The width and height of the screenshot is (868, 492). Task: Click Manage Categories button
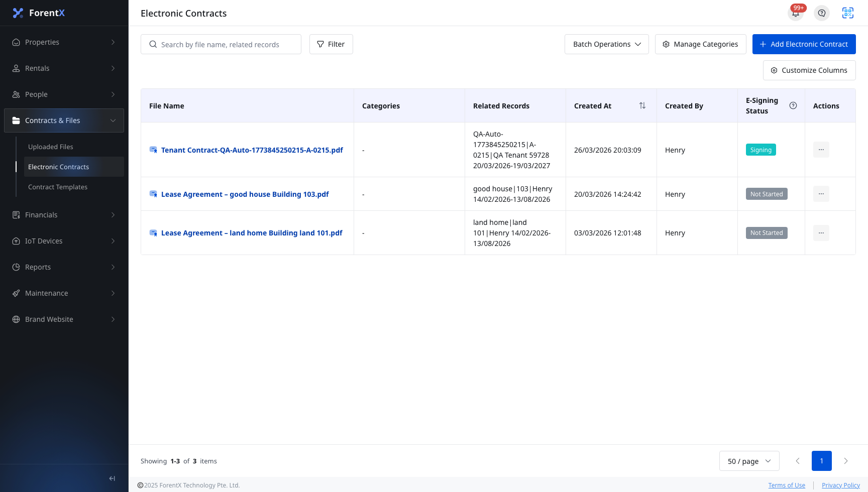(x=701, y=44)
